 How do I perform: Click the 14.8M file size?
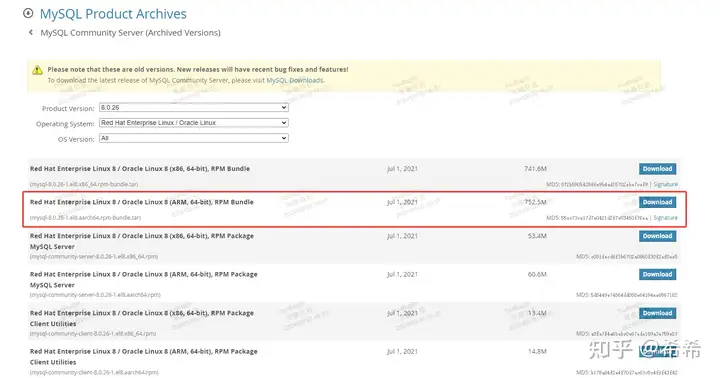[537, 351]
